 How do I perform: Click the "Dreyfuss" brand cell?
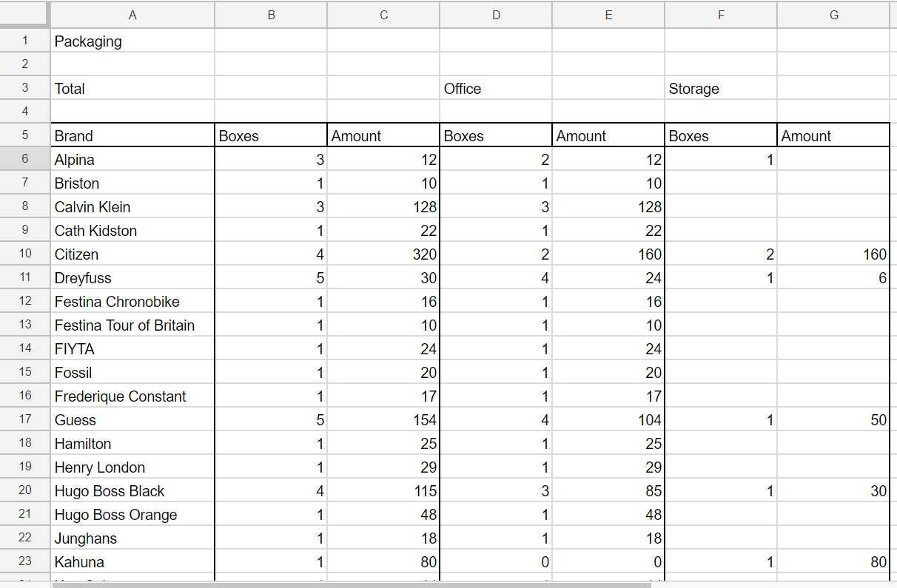[132, 278]
